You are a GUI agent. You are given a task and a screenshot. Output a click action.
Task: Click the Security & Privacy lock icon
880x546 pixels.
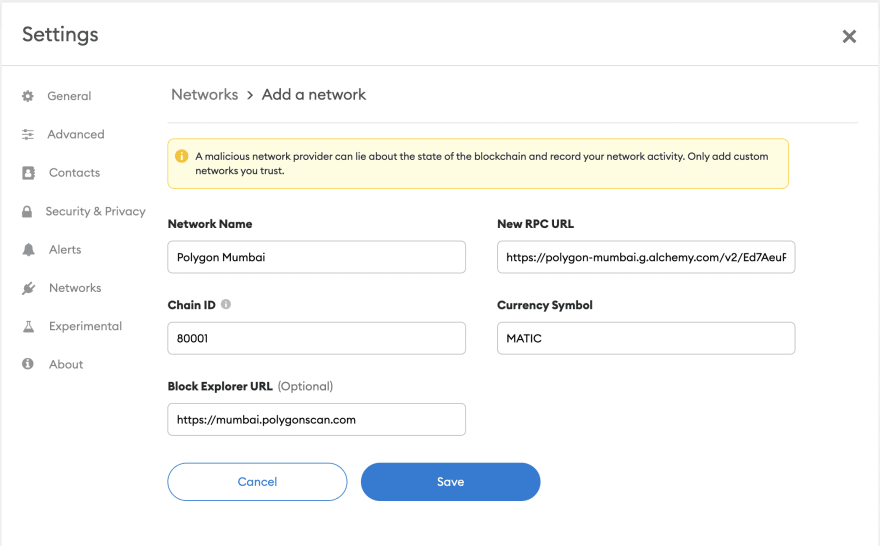[x=26, y=211]
